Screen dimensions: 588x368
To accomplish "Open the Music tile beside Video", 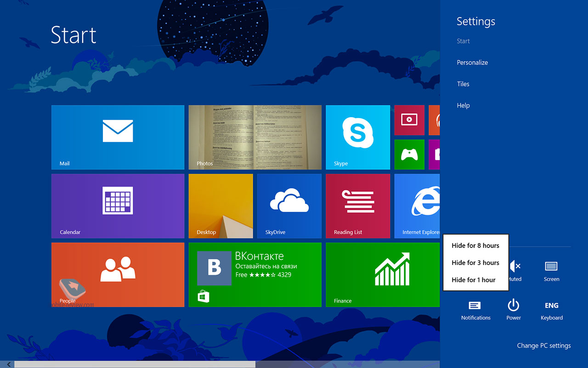I will (x=435, y=120).
